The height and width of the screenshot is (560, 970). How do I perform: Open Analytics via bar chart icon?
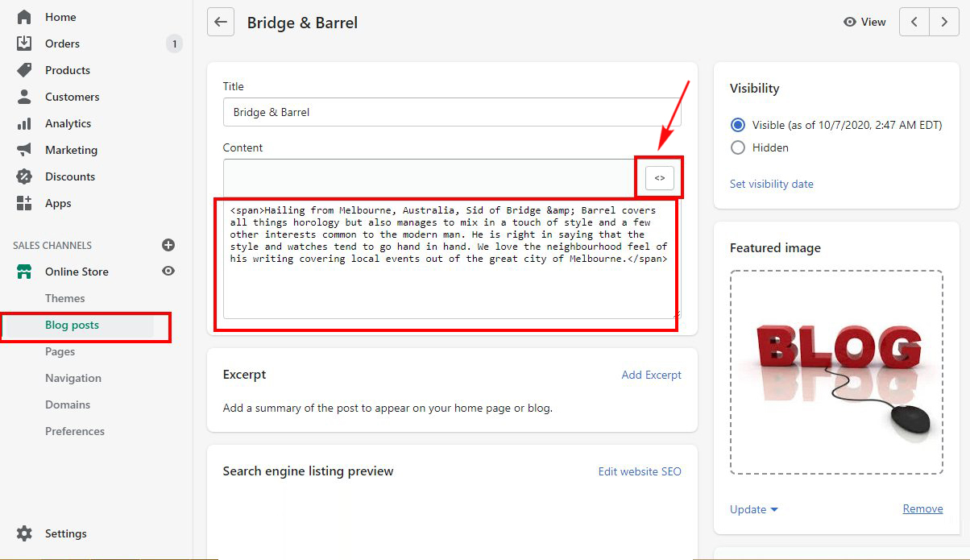click(x=24, y=123)
